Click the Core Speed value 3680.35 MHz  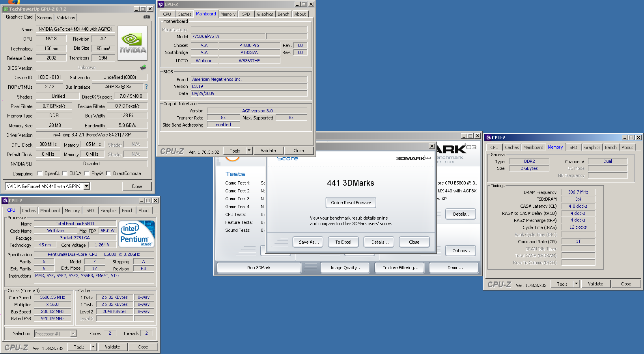(x=52, y=297)
